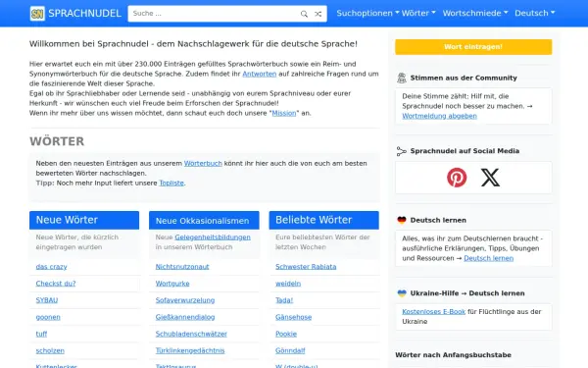Viewport: 588px width, 368px height.
Task: Click the Neue Wörter column header
Action: tap(84, 220)
